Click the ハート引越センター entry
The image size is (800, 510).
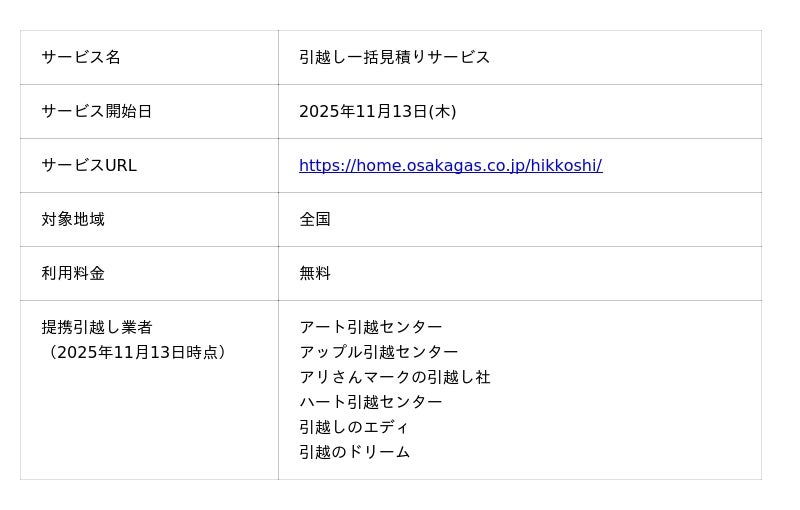tap(370, 403)
